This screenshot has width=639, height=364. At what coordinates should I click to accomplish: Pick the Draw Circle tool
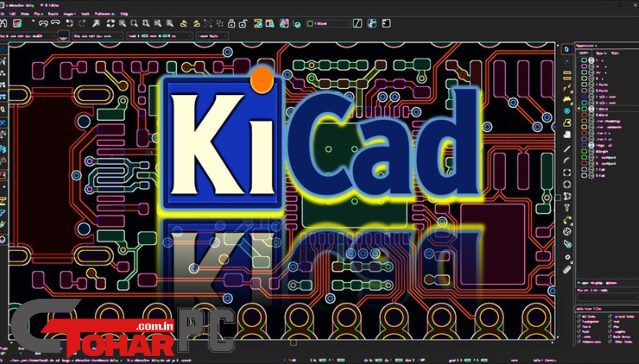point(567,184)
